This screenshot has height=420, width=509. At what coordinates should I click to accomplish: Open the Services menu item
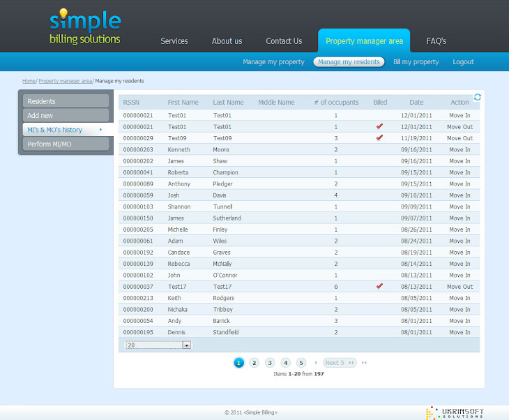click(x=174, y=41)
